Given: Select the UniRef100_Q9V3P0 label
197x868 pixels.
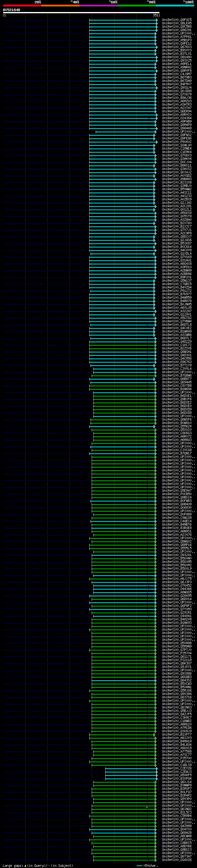Looking at the screenshot, I should 177,799.
